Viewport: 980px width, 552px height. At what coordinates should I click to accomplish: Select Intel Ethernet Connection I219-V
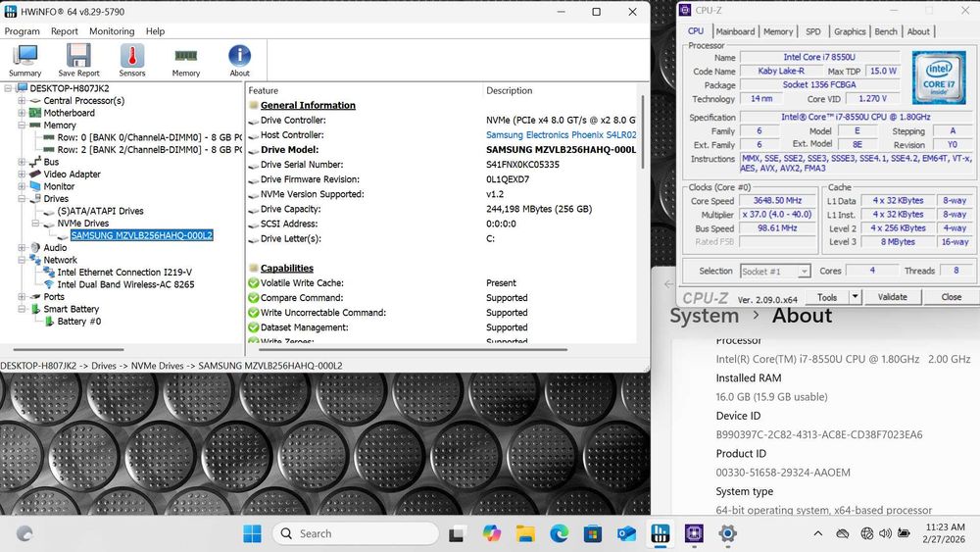pyautogui.click(x=124, y=272)
